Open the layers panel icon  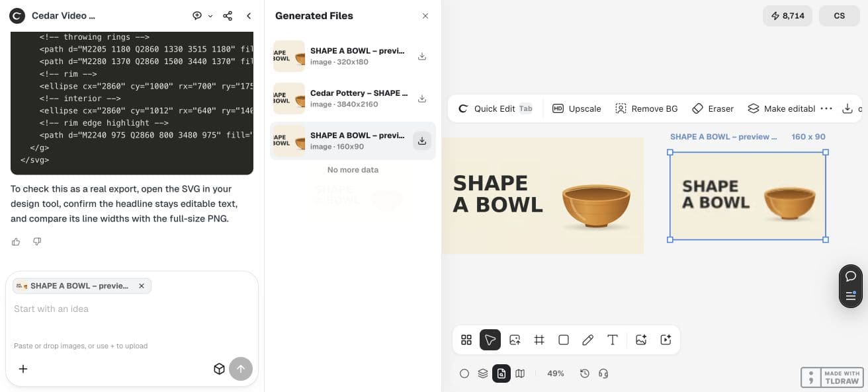click(483, 373)
